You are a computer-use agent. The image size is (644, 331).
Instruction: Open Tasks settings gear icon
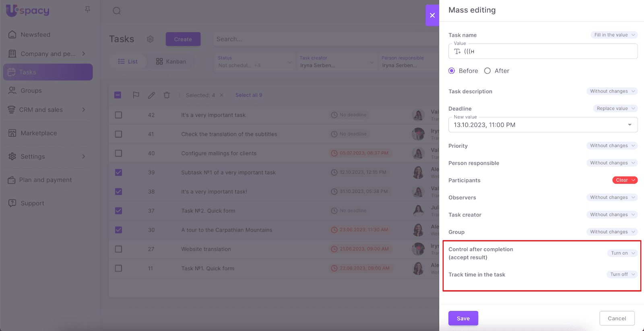coord(150,39)
